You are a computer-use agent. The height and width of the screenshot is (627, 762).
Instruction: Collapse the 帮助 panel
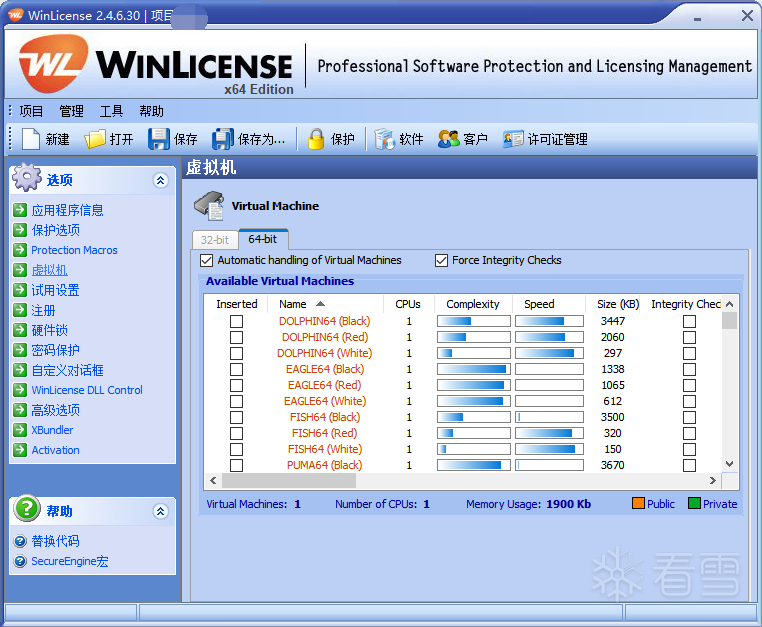tap(160, 511)
